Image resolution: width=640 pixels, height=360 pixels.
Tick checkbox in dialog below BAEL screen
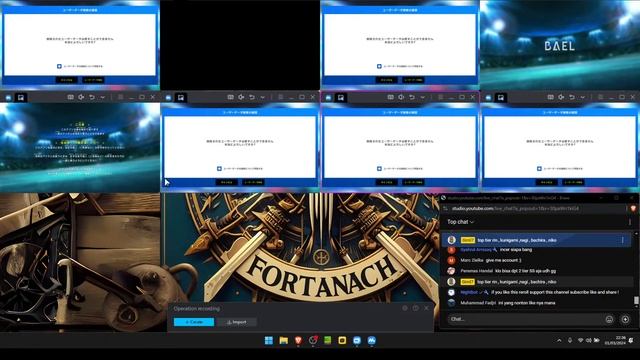click(x=539, y=169)
